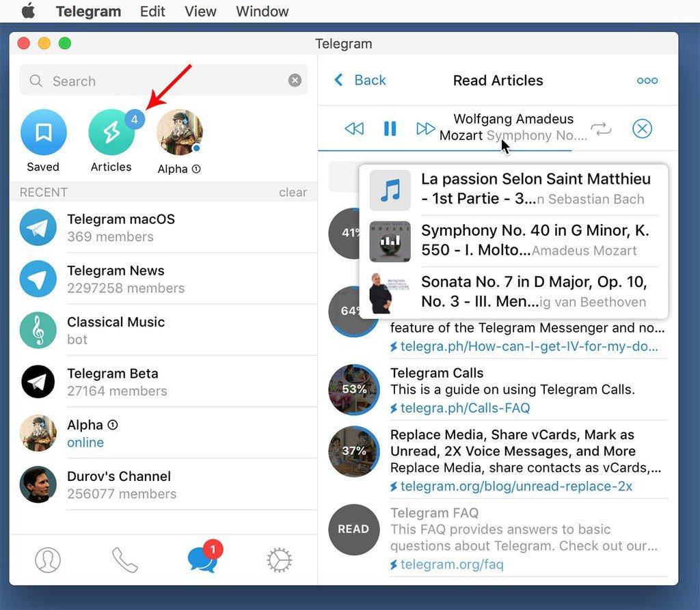
Task: Skip to next track
Action: pos(425,128)
